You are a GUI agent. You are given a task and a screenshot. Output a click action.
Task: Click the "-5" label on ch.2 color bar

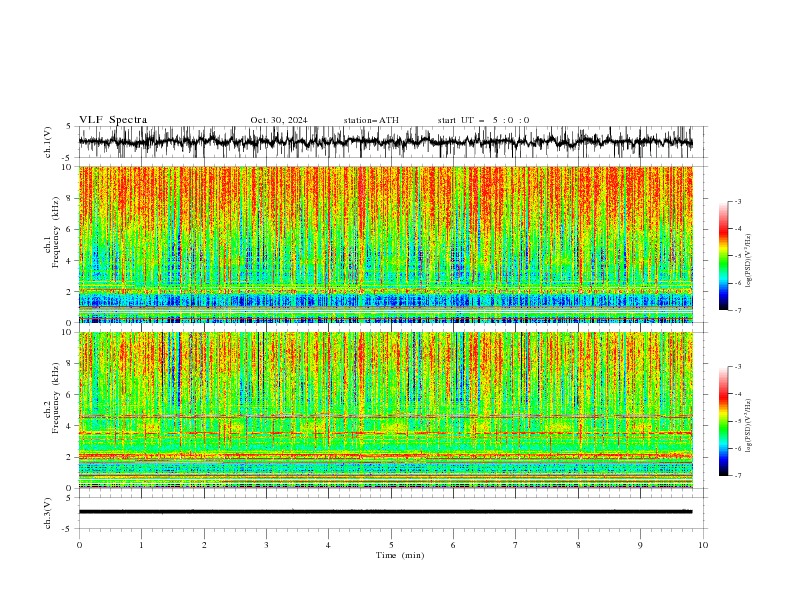pos(737,421)
